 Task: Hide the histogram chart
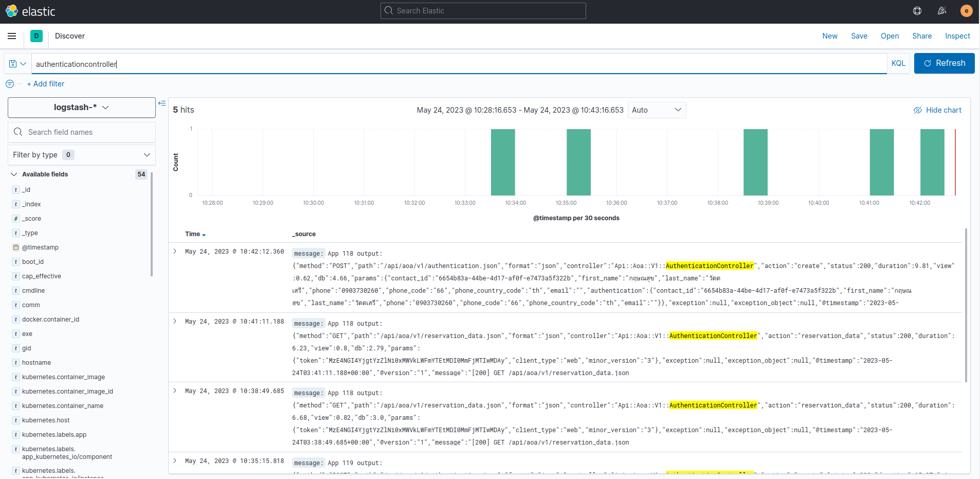click(937, 110)
